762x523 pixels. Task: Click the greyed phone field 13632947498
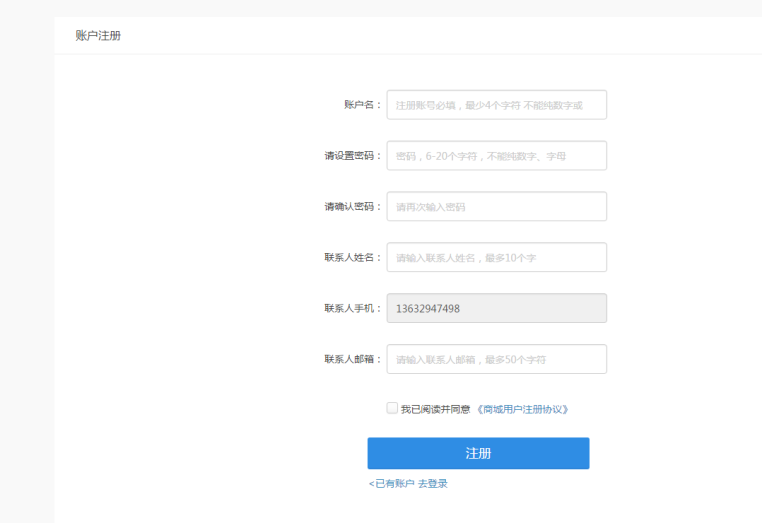(x=496, y=309)
